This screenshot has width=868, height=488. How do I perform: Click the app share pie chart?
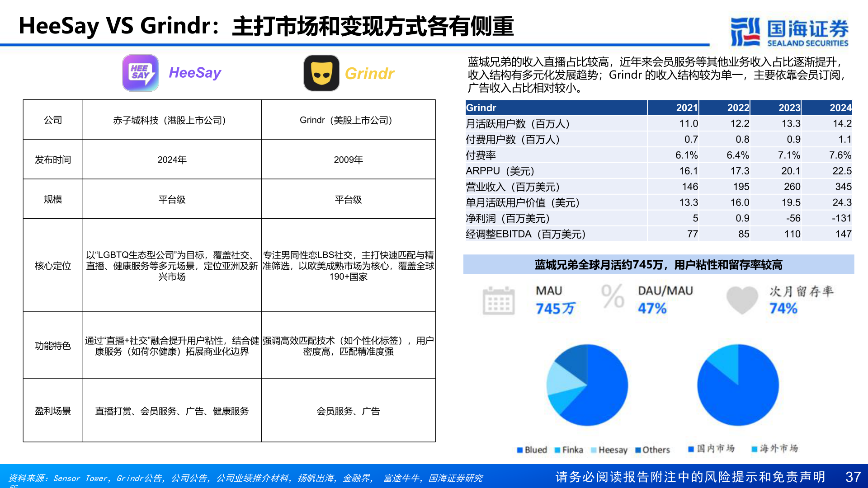(x=587, y=385)
